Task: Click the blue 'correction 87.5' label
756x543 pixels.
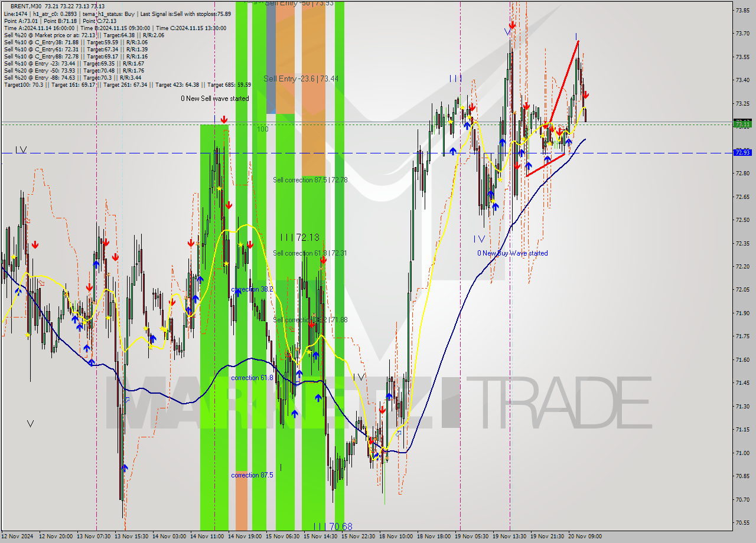Action: pyautogui.click(x=252, y=475)
